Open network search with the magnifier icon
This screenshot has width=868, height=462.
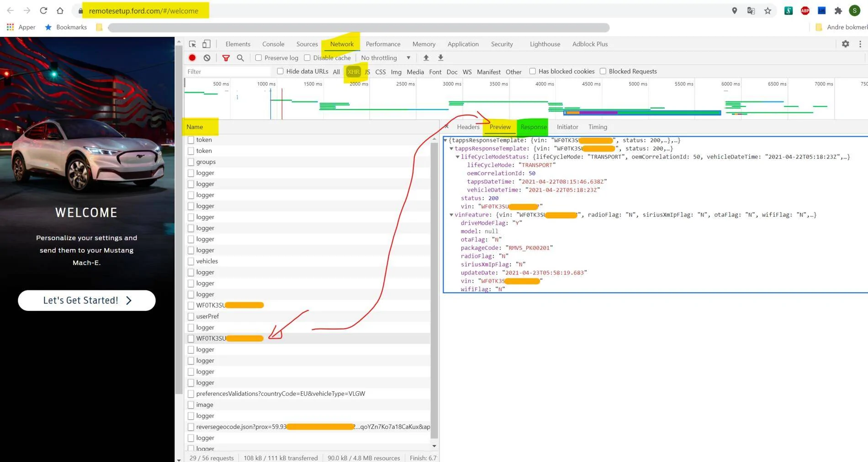coord(240,58)
